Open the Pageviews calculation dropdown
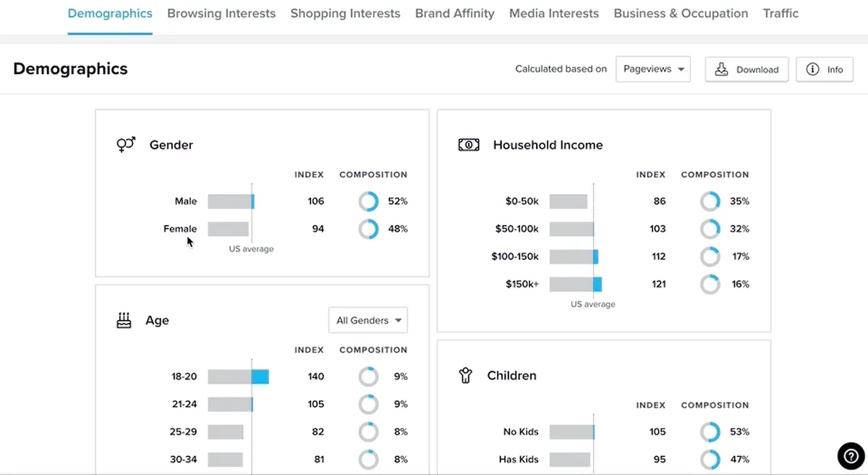868x475 pixels. point(653,70)
